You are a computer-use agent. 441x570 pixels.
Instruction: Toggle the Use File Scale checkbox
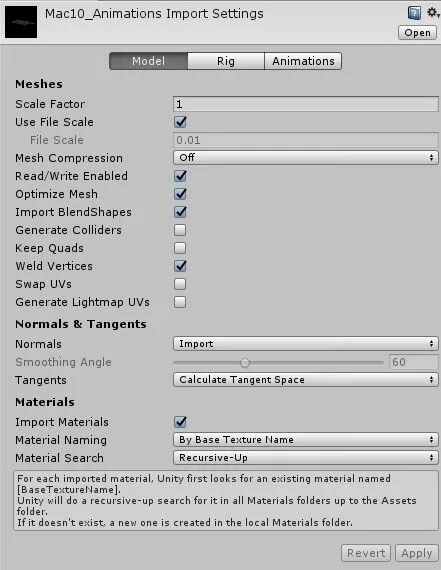pos(180,122)
